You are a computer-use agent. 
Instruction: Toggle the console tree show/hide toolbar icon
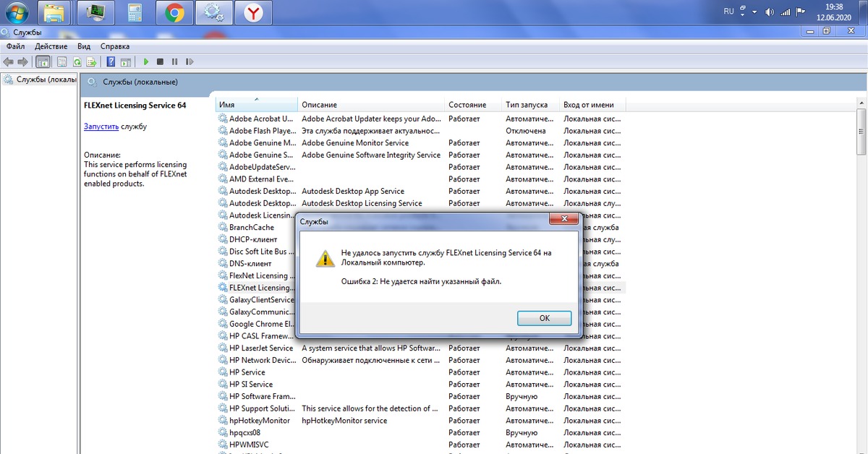click(x=43, y=62)
